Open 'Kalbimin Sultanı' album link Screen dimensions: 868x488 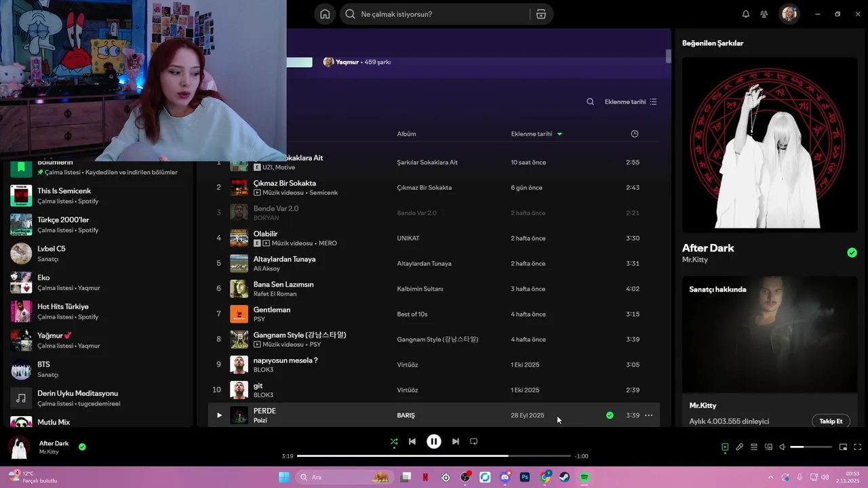pos(420,289)
